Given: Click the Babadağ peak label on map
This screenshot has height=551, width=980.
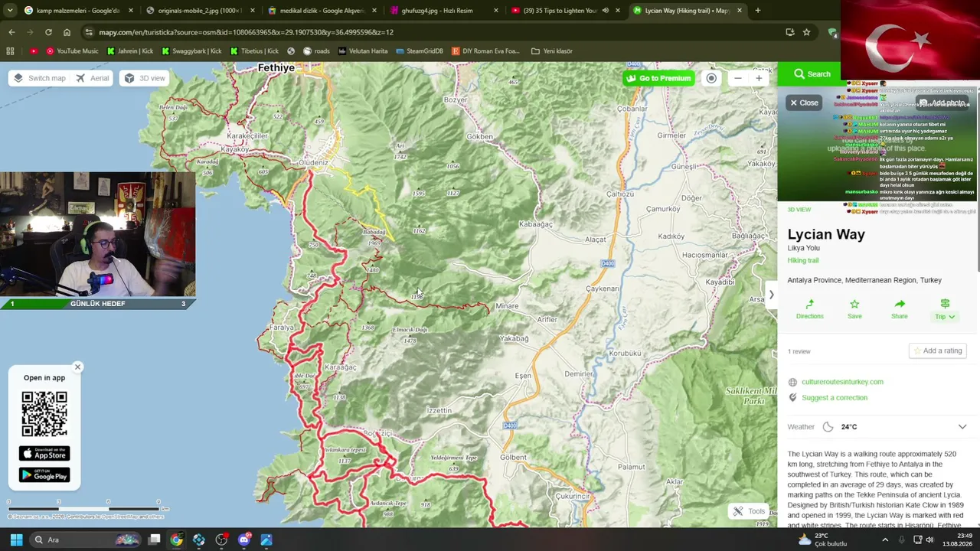Looking at the screenshot, I should point(374,232).
